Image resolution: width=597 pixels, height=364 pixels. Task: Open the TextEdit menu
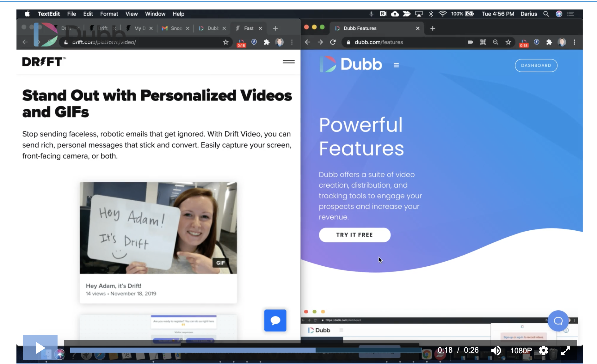click(49, 14)
